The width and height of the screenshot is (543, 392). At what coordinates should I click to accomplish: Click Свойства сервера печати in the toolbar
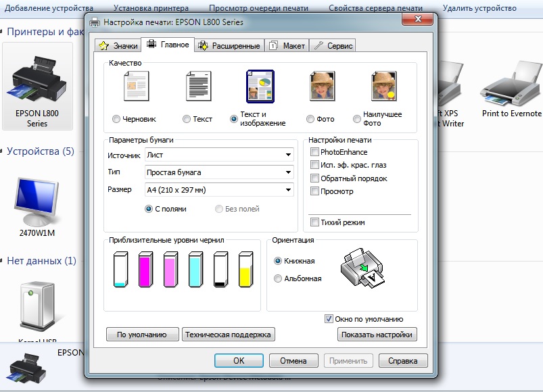pos(375,8)
